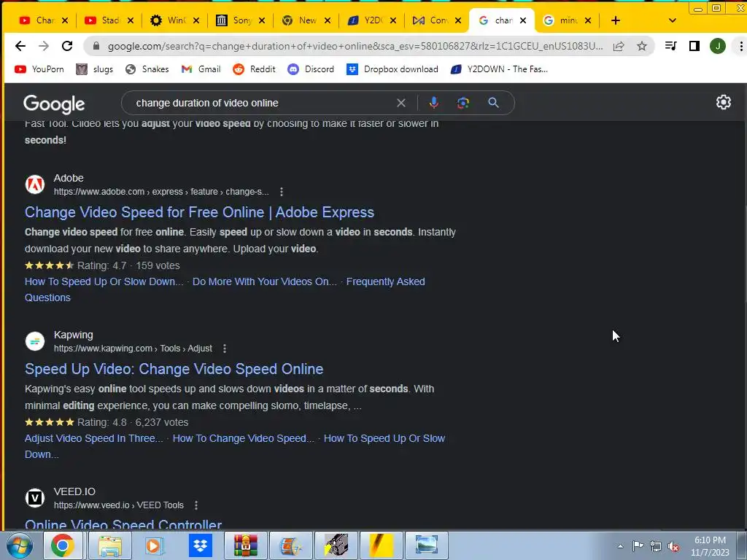
Task: Show hidden system tray icons
Action: coord(620,547)
